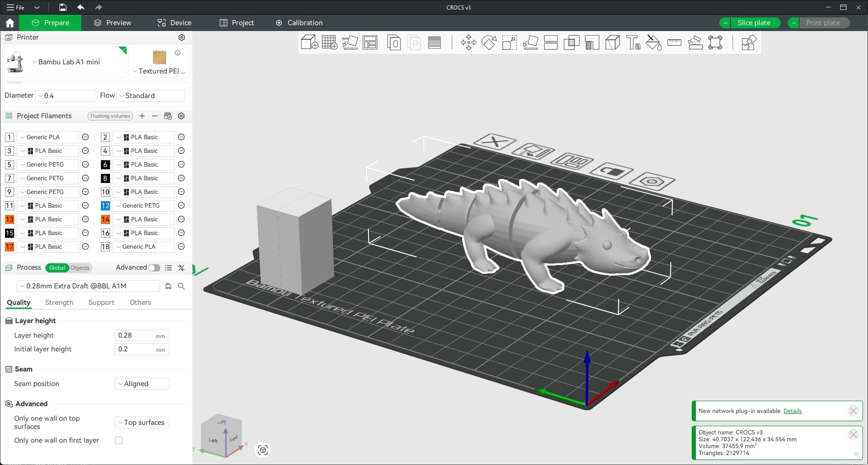This screenshot has height=465, width=868.
Task: Click the save icon in title bar
Action: click(63, 7)
